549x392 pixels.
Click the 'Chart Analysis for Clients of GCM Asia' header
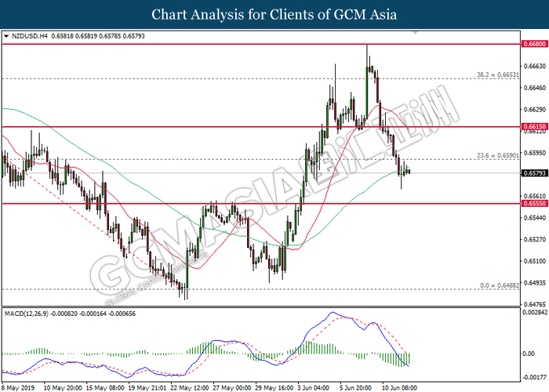coord(274,14)
